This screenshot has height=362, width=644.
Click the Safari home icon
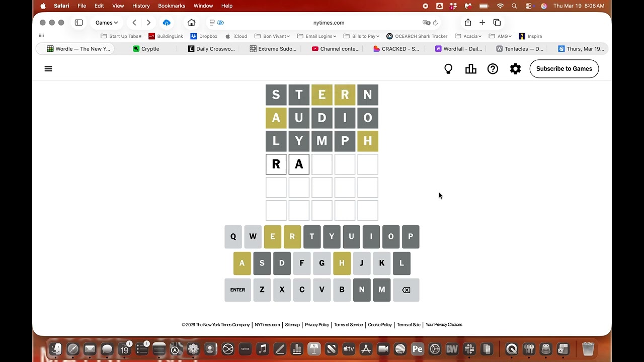[x=191, y=23]
